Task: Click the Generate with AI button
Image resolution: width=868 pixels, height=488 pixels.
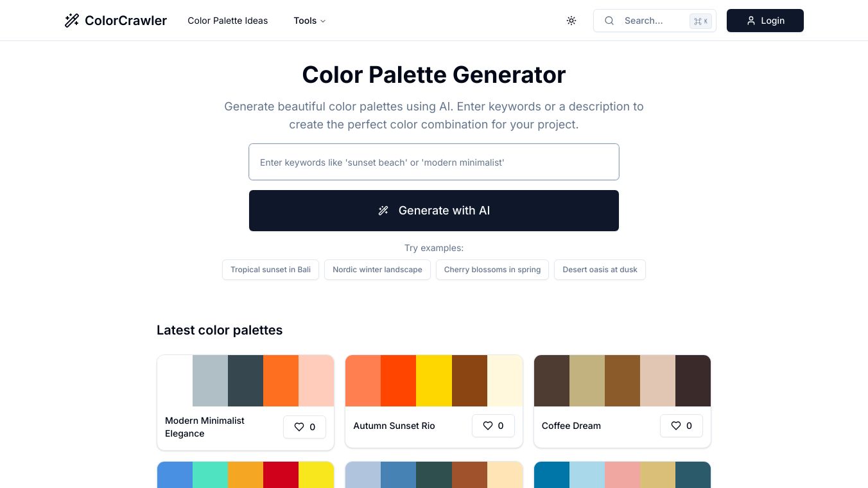Action: click(434, 211)
